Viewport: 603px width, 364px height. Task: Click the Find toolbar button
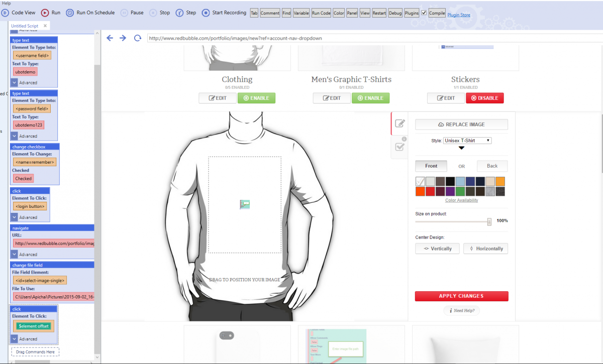click(x=286, y=13)
